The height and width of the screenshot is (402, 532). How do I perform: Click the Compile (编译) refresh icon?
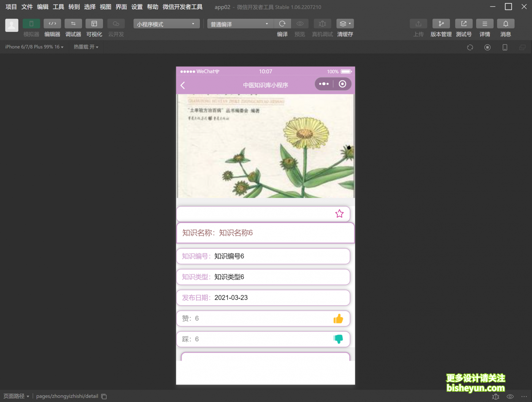point(282,24)
